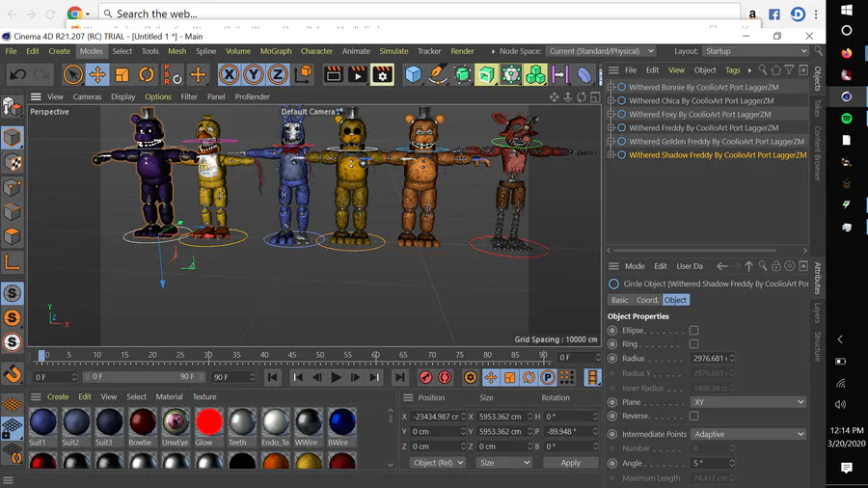
Task: Enable the Ring checkbox
Action: 693,344
